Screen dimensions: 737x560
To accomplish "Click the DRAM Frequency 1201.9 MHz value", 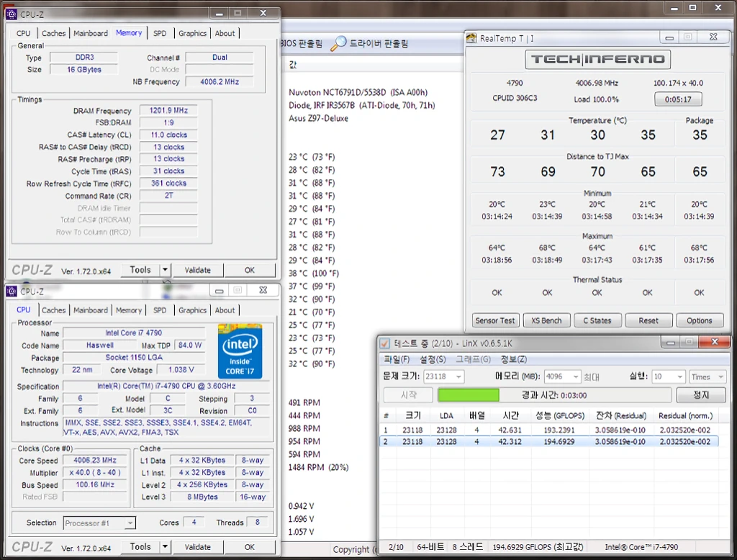I will [x=168, y=111].
